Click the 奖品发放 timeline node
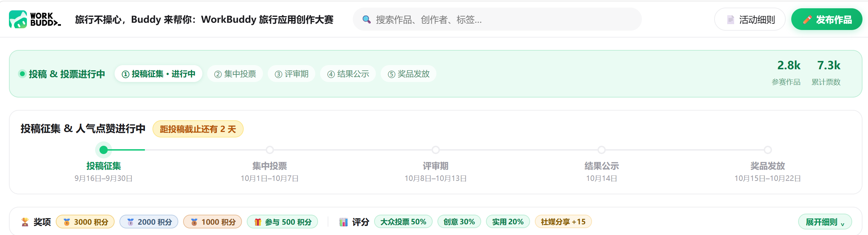 (768, 150)
